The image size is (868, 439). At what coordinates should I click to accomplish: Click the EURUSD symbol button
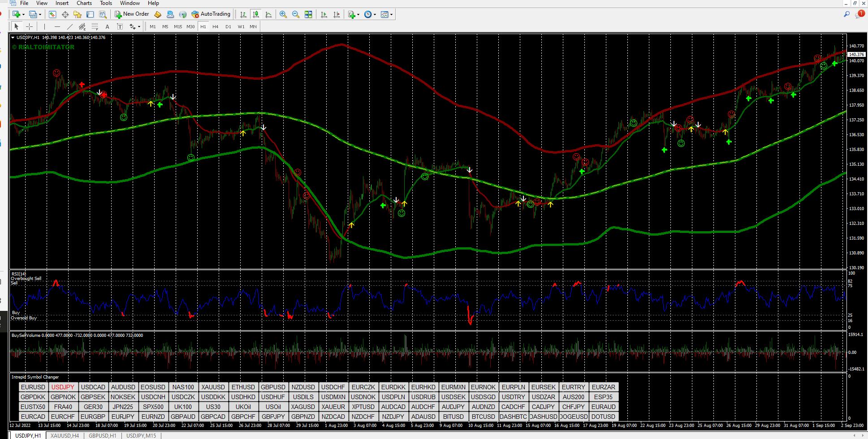[33, 387]
